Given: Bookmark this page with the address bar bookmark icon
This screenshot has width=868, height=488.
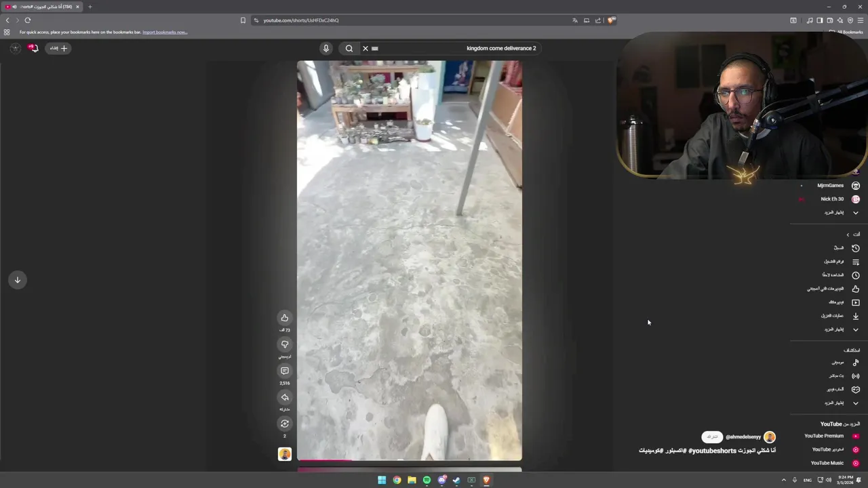Looking at the screenshot, I should point(243,20).
